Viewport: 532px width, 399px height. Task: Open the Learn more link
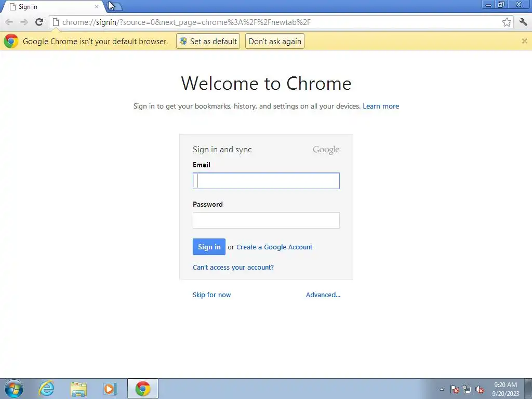click(381, 106)
